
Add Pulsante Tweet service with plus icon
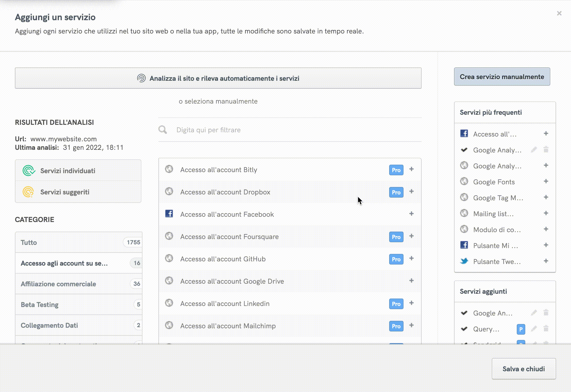point(546,261)
